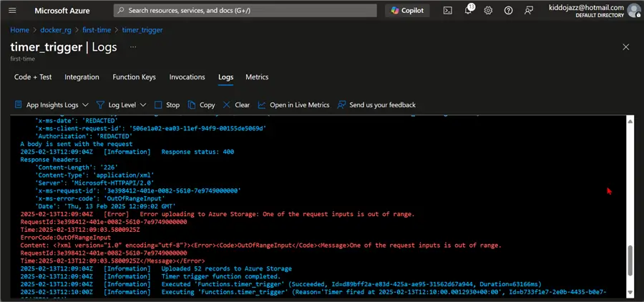The image size is (644, 302).
Task: Switch to the Metrics tab
Action: click(x=257, y=77)
